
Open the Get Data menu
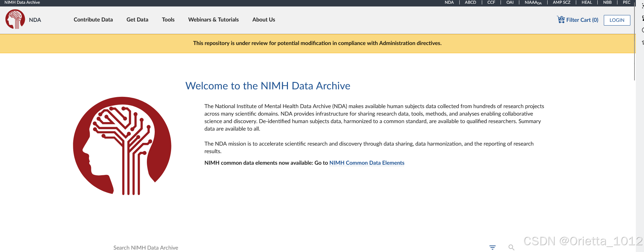(137, 20)
